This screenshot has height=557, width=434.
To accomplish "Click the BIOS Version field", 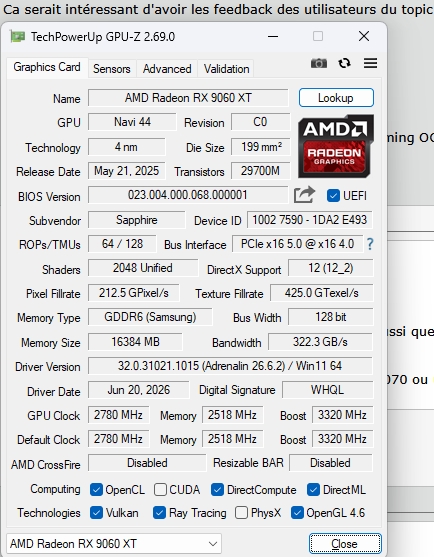I will tap(188, 195).
